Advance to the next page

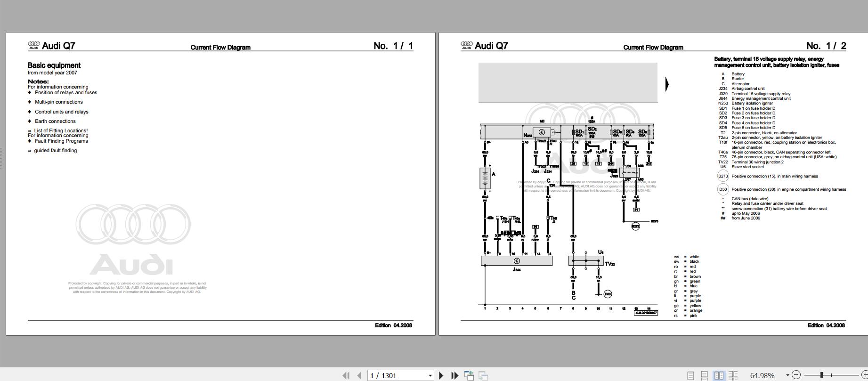[x=441, y=375]
